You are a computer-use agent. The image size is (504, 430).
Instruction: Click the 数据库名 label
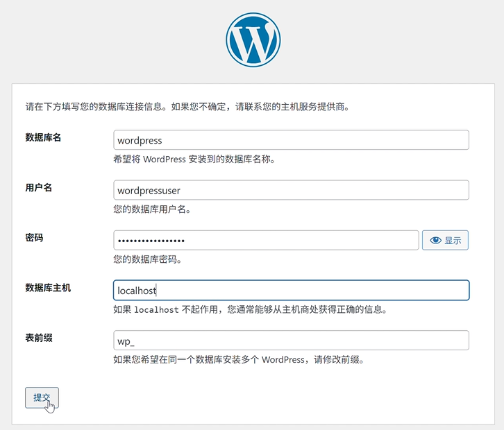point(43,137)
